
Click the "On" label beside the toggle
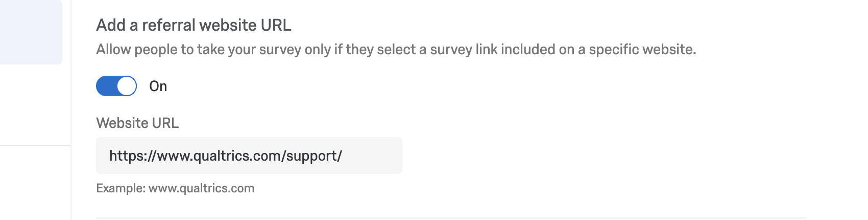[158, 86]
